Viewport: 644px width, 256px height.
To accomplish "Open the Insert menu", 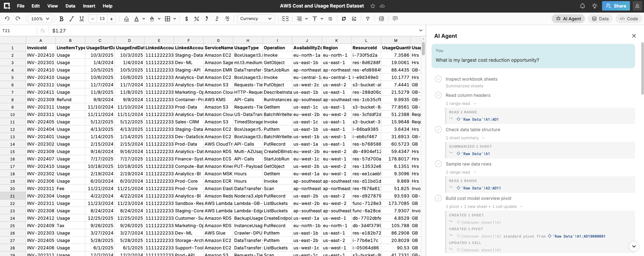I will tap(89, 6).
